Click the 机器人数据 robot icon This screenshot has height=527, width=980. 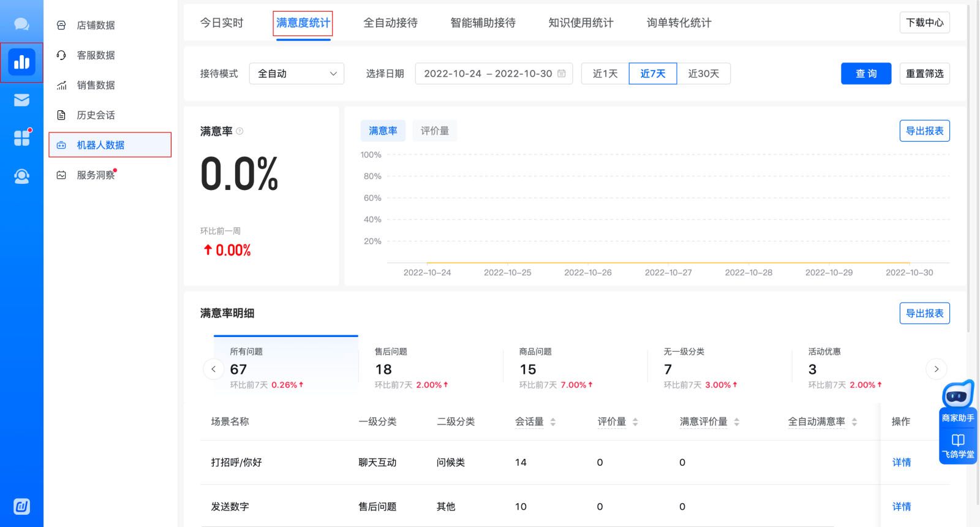coord(61,145)
